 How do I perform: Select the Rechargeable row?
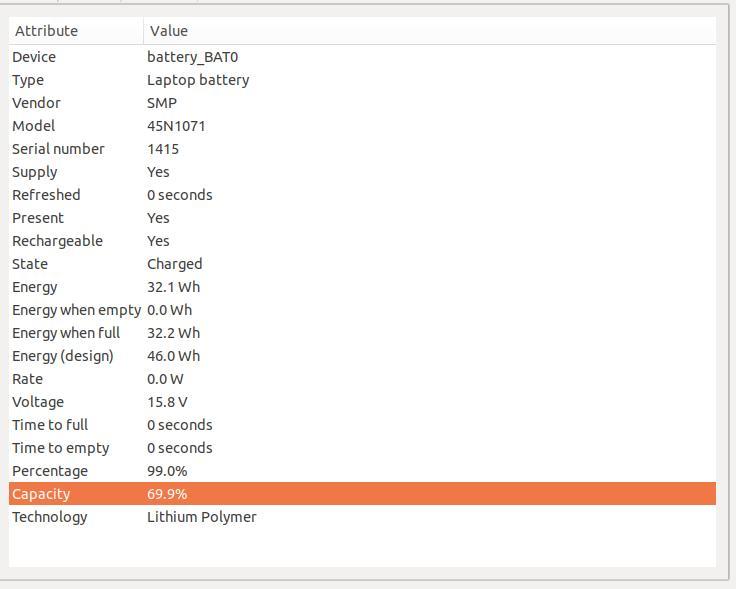coord(362,241)
